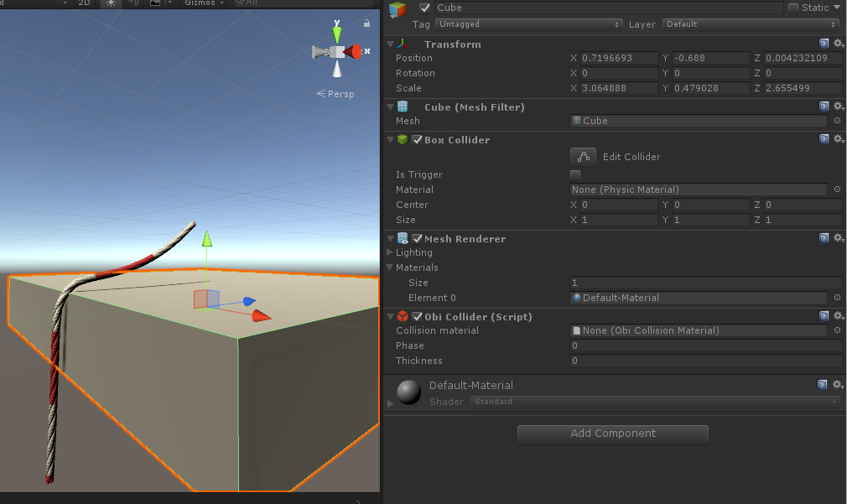Open Mesh Renderer help icon
This screenshot has width=847, height=504.
824,238
